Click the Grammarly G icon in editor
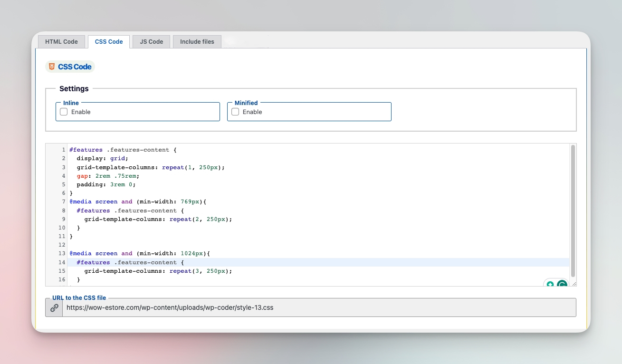 click(562, 284)
